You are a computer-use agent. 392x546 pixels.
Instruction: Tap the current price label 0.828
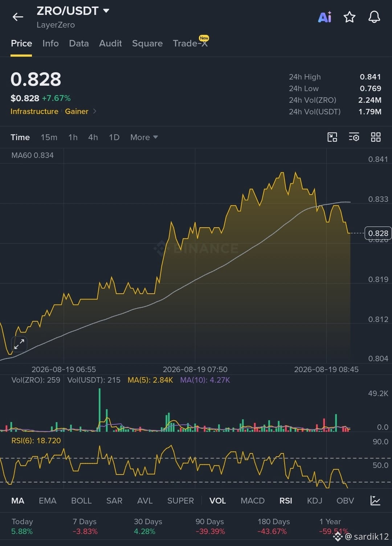(378, 233)
